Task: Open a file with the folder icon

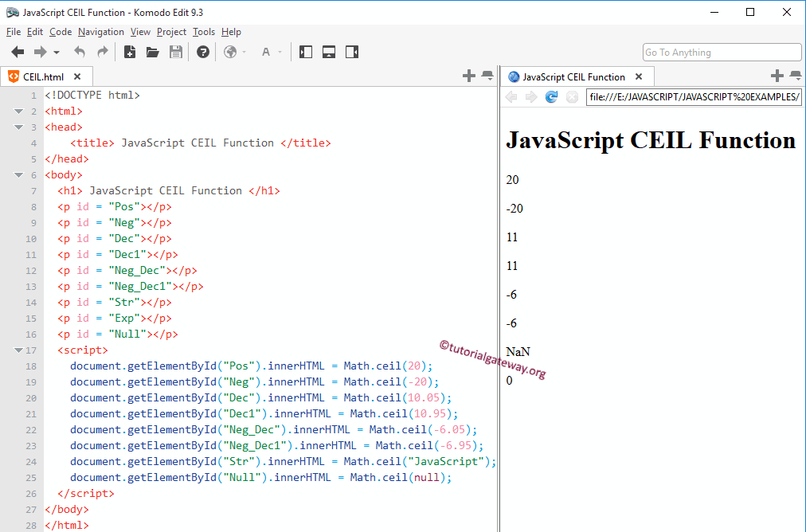Action: pyautogui.click(x=152, y=52)
